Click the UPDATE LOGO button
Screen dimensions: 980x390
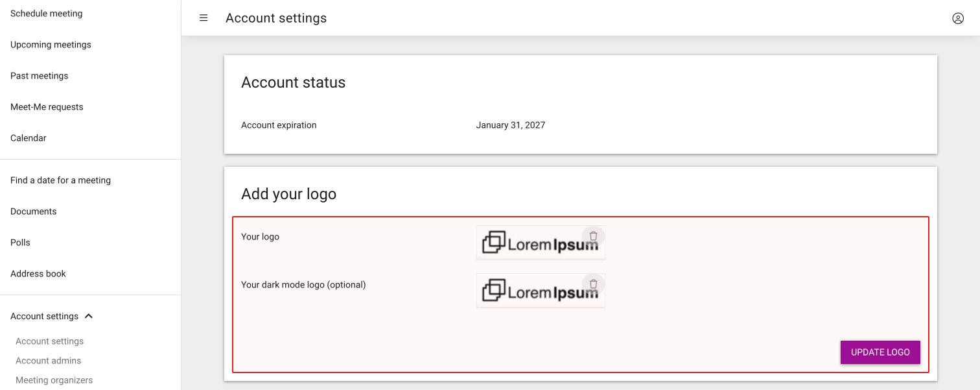coord(880,352)
